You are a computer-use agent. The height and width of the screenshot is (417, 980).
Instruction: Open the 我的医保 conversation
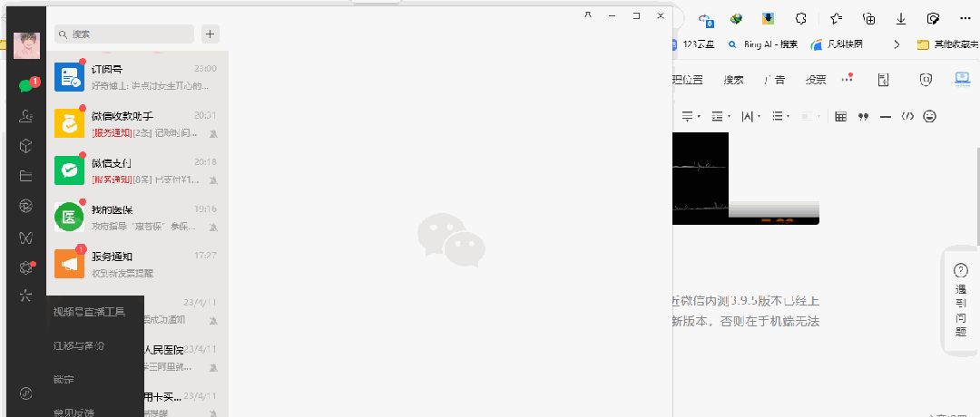click(x=138, y=218)
